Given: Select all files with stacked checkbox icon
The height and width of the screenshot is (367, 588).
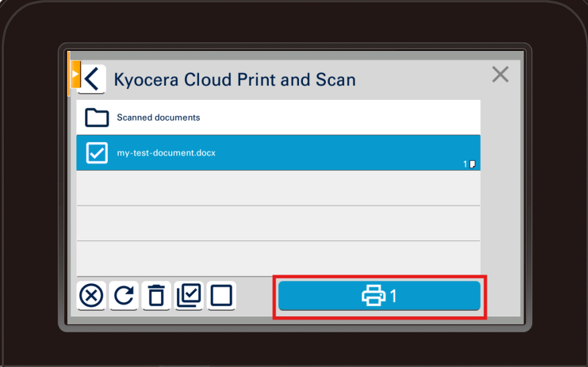Looking at the screenshot, I should coord(188,295).
